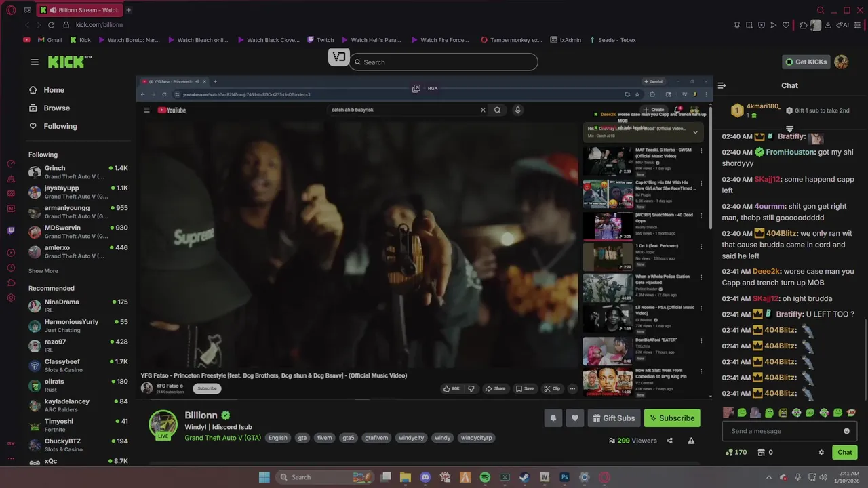Open the Opera downloads icon
This screenshot has height=488, width=868.
pyautogui.click(x=828, y=25)
